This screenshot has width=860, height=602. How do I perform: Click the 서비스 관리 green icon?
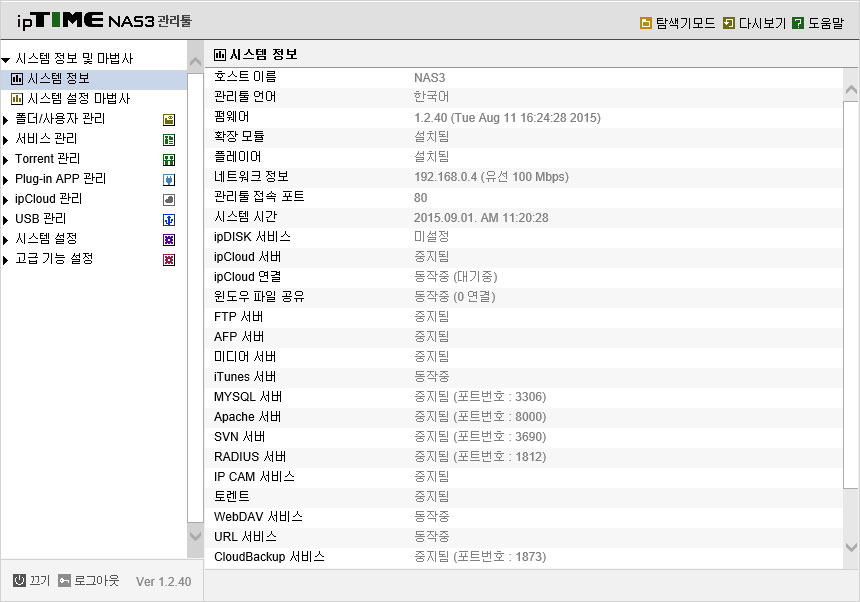[x=169, y=140]
